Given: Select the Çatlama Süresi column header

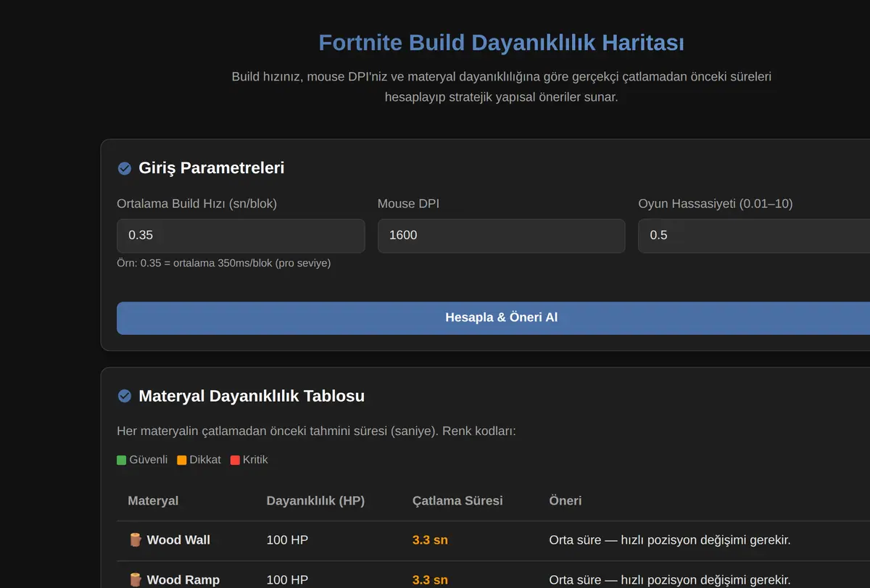Looking at the screenshot, I should (457, 500).
